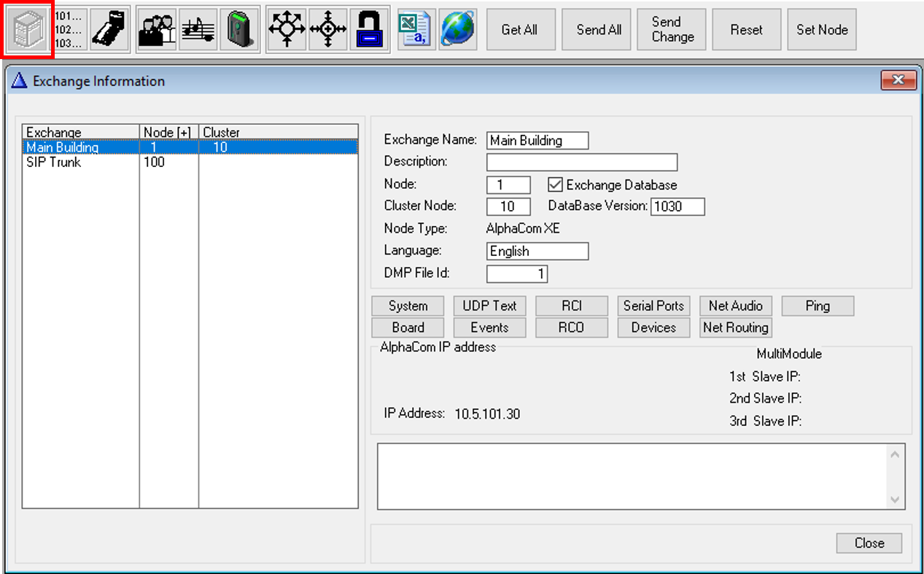Open the user groups people icon

157,29
